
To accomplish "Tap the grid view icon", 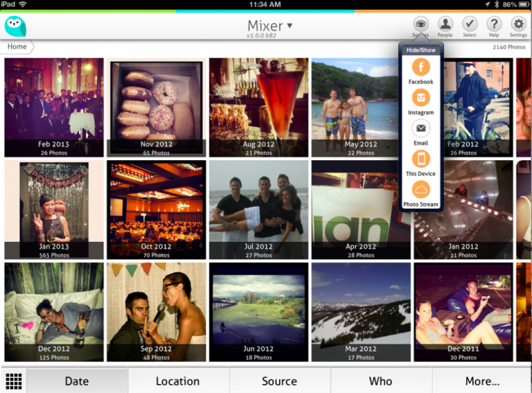I will click(13, 381).
